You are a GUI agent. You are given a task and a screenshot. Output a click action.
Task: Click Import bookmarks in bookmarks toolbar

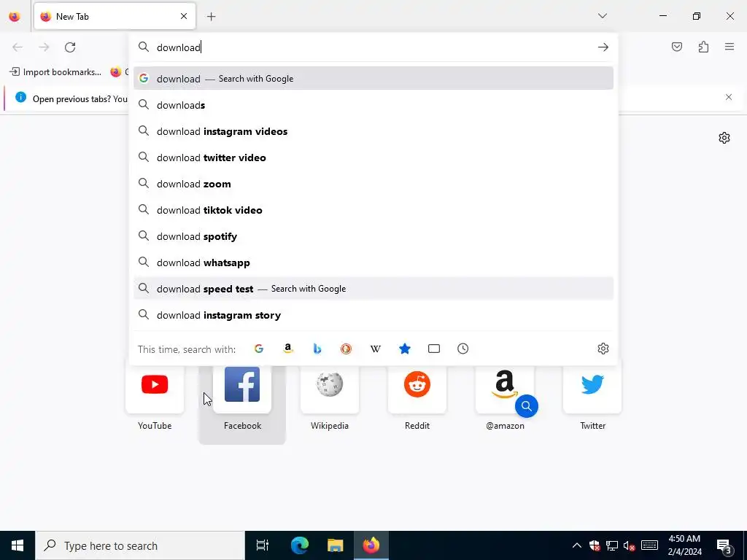pos(55,72)
